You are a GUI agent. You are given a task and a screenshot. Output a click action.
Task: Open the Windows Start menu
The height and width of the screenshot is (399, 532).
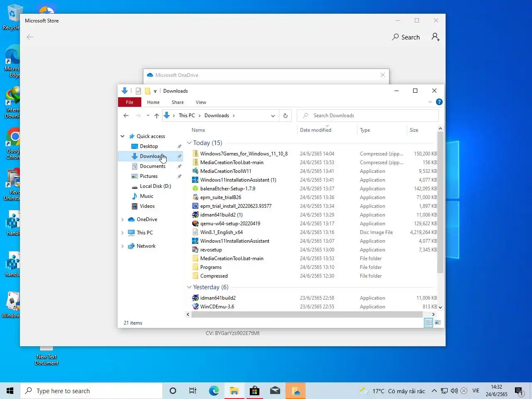point(10,391)
